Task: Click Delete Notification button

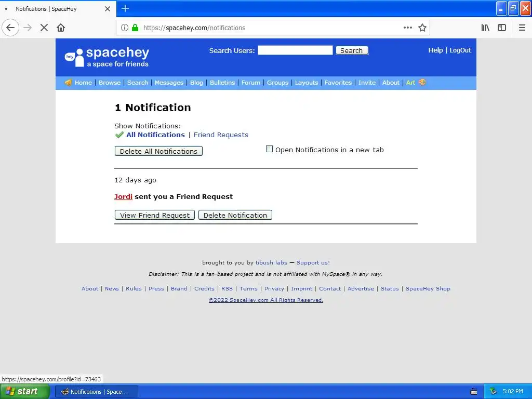Action: [235, 215]
